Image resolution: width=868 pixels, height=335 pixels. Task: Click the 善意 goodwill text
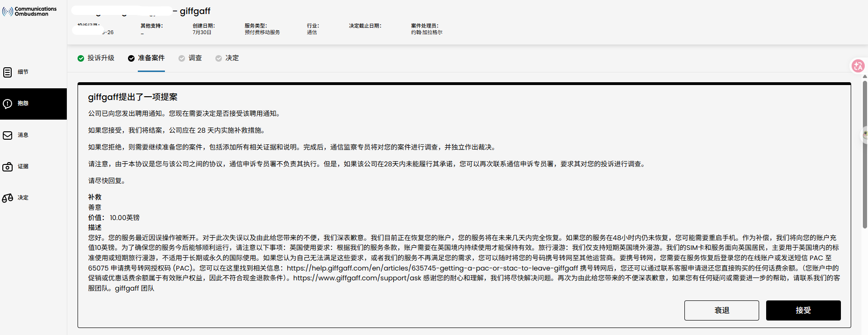pos(95,207)
